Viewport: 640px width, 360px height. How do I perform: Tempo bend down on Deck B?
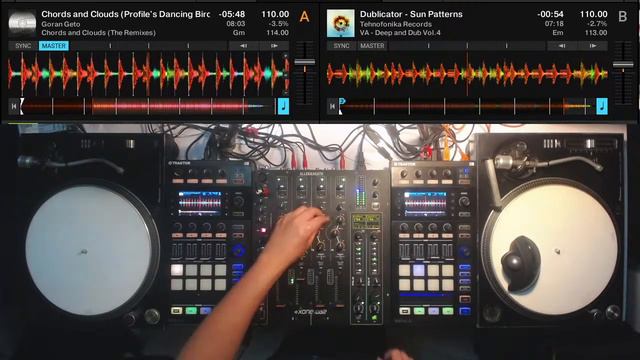click(562, 46)
